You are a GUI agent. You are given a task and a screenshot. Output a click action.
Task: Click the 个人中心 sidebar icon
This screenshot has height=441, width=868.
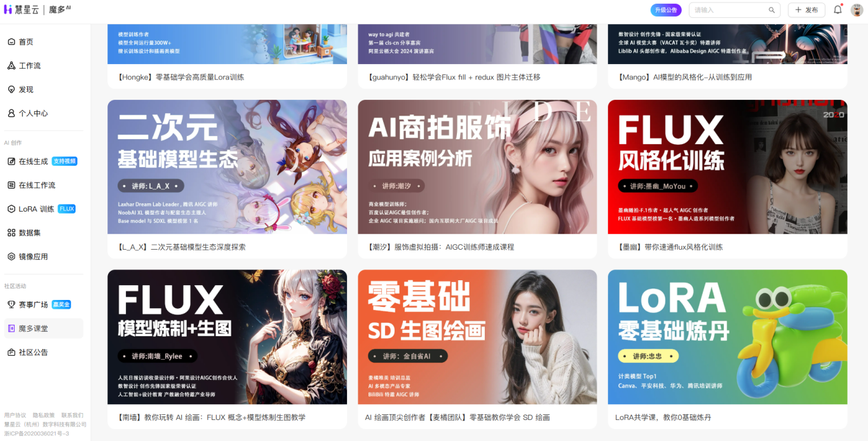click(11, 113)
